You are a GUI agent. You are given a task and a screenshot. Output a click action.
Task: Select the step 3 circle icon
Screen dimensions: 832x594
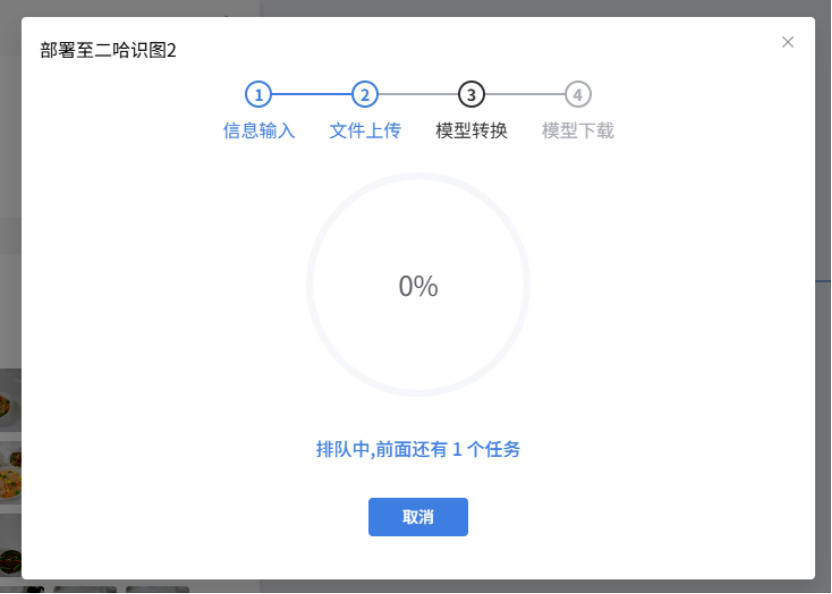coord(471,94)
